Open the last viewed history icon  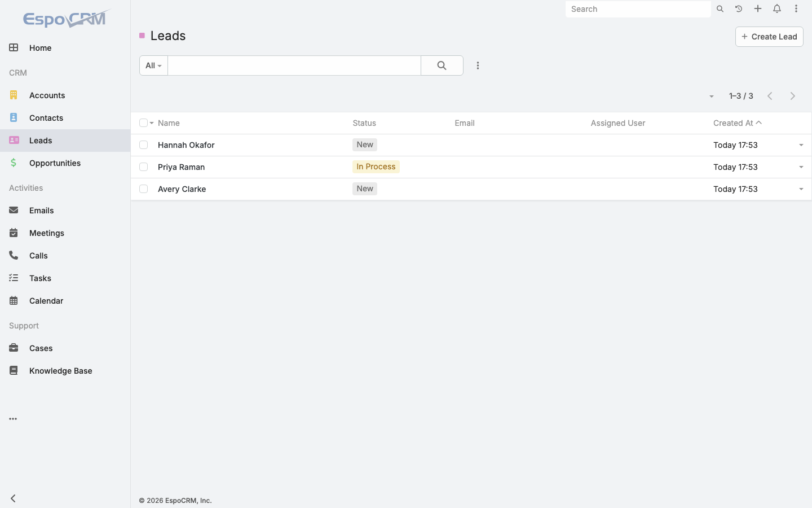[739, 9]
